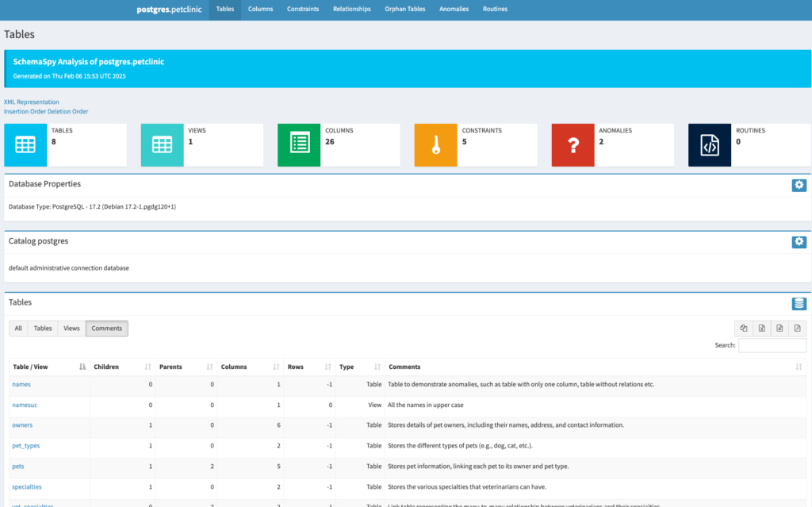Copy table data with the copy icon
Image resolution: width=812 pixels, height=507 pixels.
744,328
